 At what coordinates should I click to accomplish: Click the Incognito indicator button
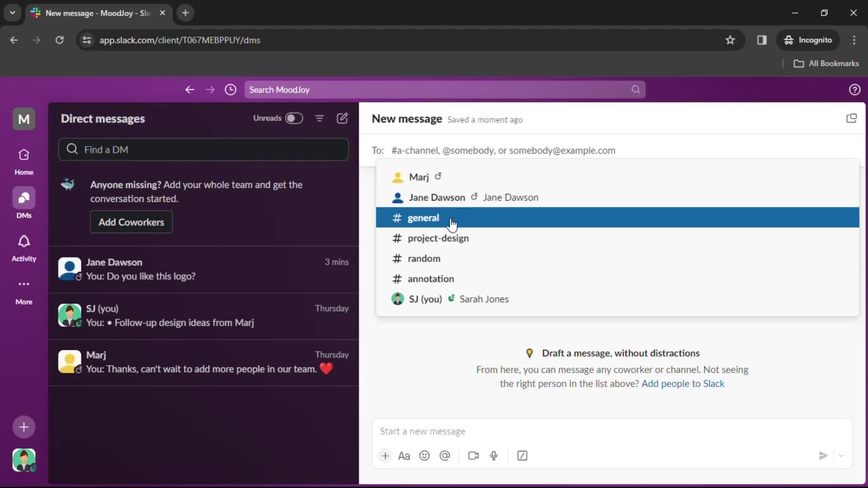pos(808,40)
